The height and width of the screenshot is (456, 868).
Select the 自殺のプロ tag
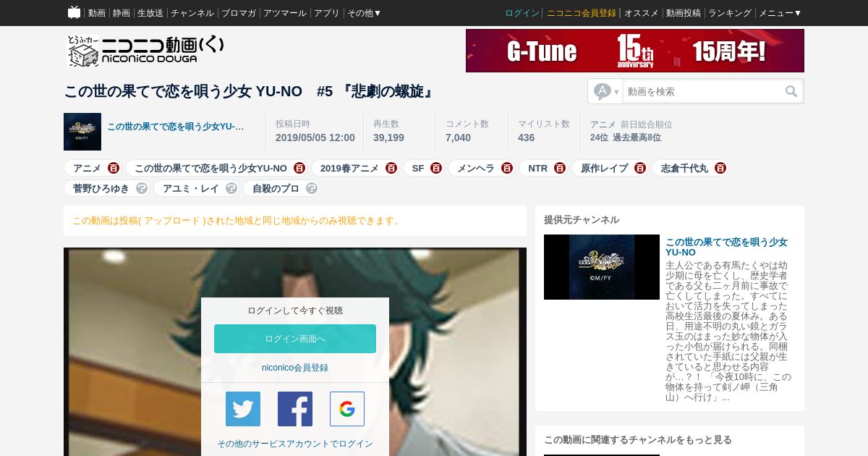(x=276, y=188)
